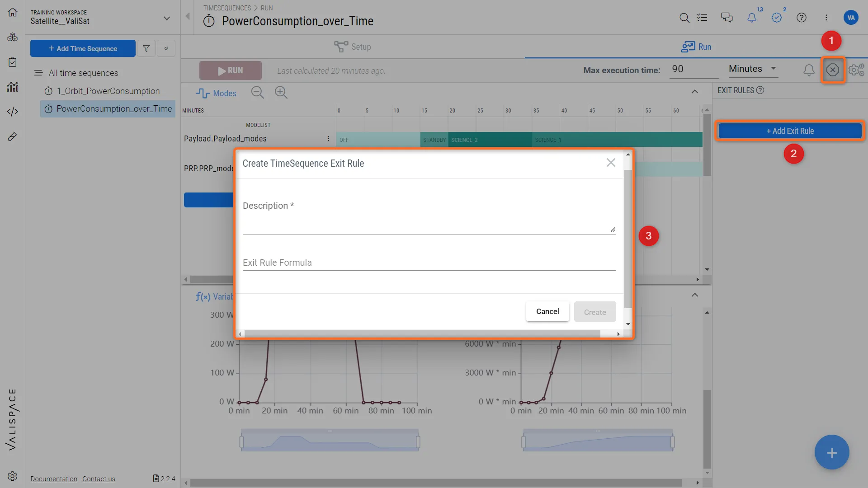Screen dimensions: 868x488
Task: Open the requirements clipboard icon in sidebar
Action: pyautogui.click(x=13, y=62)
